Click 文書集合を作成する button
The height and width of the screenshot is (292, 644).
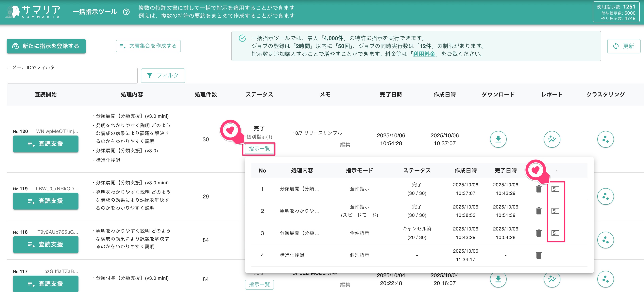pos(148,46)
